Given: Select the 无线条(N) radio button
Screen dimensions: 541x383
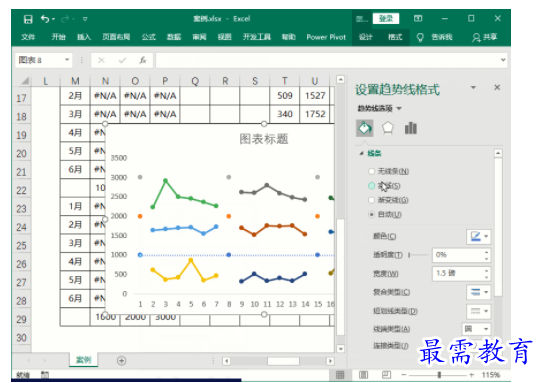Looking at the screenshot, I should pos(372,171).
